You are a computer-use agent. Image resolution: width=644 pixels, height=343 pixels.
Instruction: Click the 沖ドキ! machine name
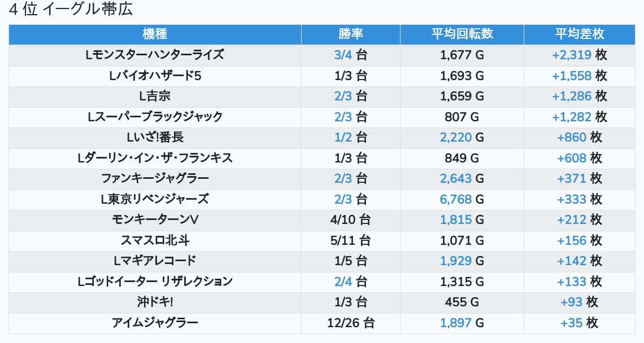155,302
